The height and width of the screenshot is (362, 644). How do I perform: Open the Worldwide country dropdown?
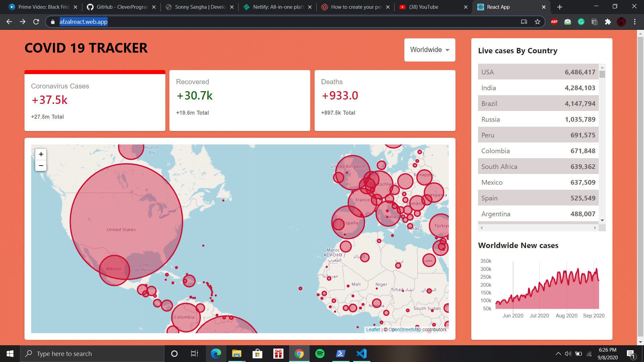click(429, 50)
